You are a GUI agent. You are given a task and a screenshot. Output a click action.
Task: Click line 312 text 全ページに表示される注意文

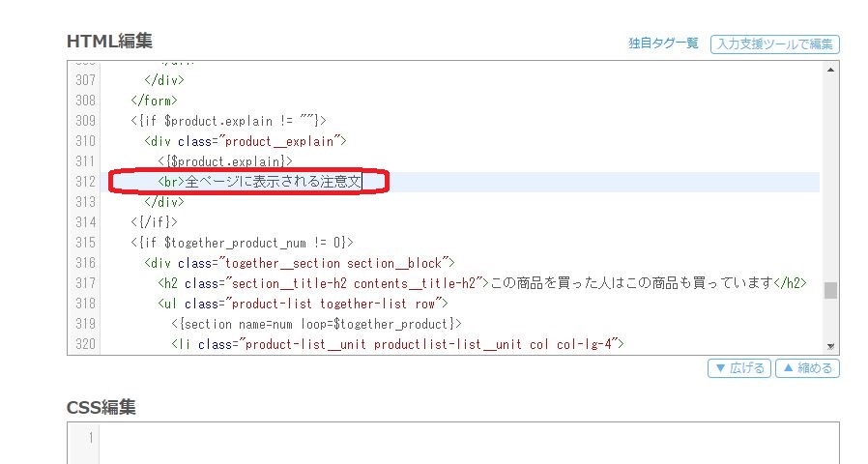(273, 182)
